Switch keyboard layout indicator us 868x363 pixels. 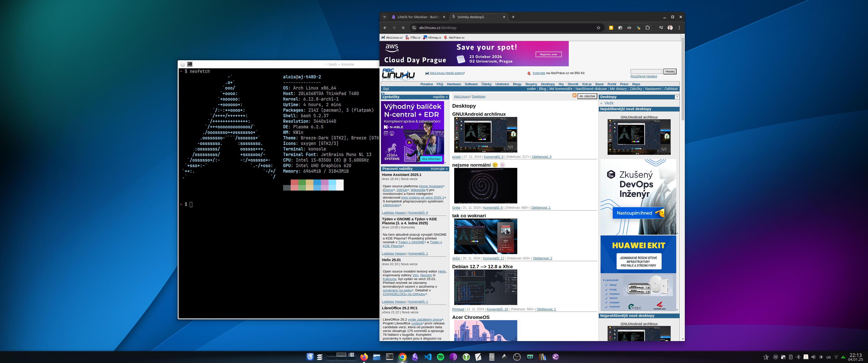point(829,357)
